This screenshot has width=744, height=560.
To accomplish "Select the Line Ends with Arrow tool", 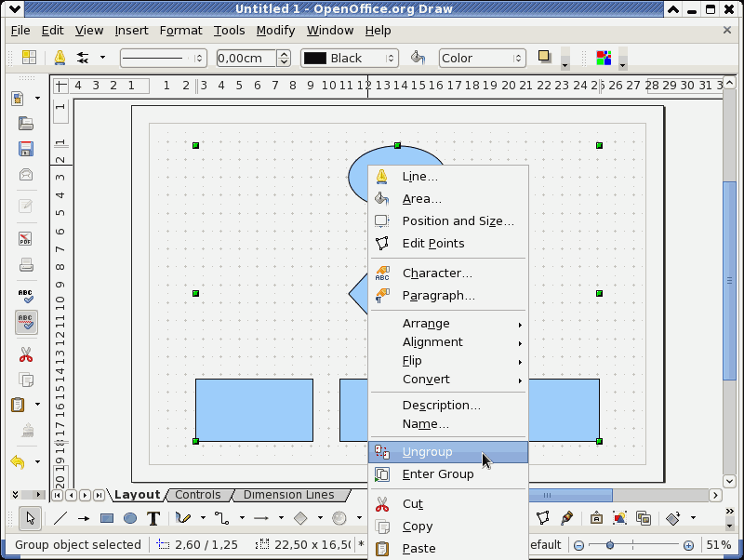I will 84,518.
